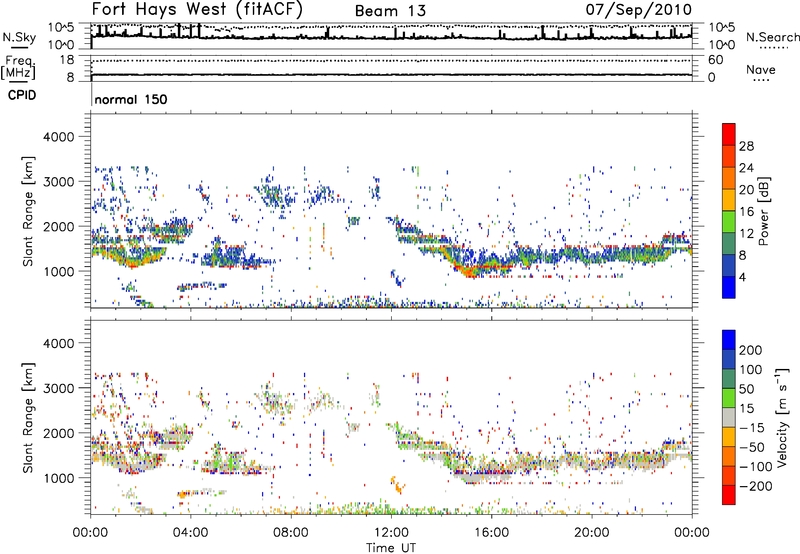Image resolution: width=800 pixels, height=554 pixels.
Task: Click the 'Power [dB]' colorbar label
Action: (x=763, y=211)
